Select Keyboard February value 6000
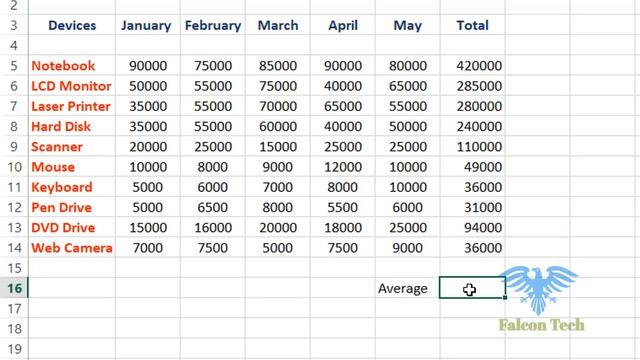This screenshot has width=640, height=360. coord(213,187)
